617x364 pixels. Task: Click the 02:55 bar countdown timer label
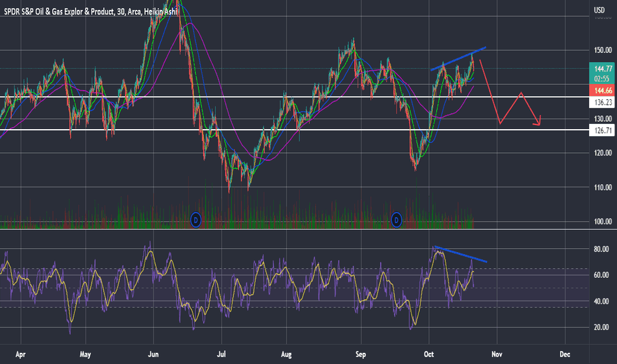(x=602, y=79)
